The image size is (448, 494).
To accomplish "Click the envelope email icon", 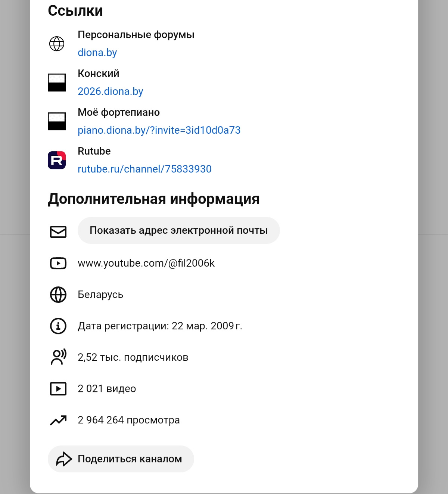I will pos(58,232).
